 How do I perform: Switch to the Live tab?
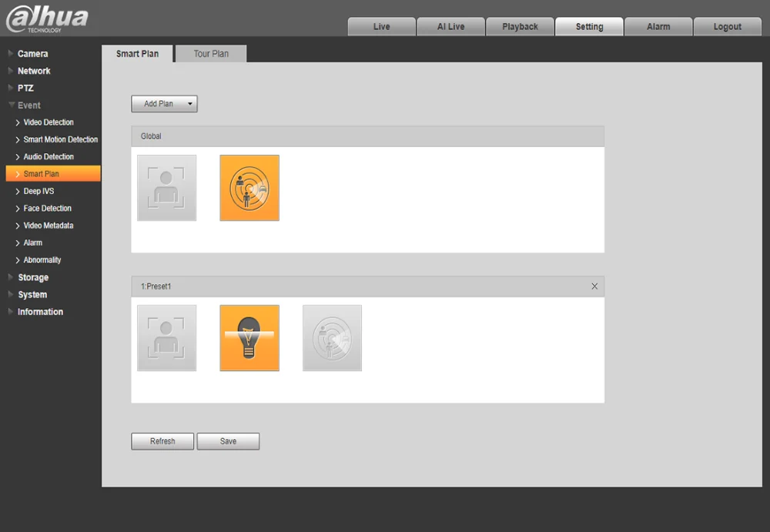tap(382, 26)
